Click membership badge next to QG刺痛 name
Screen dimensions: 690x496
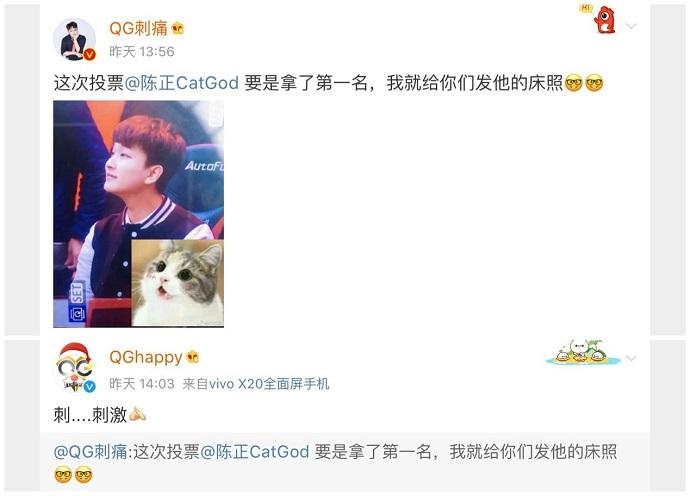177,29
